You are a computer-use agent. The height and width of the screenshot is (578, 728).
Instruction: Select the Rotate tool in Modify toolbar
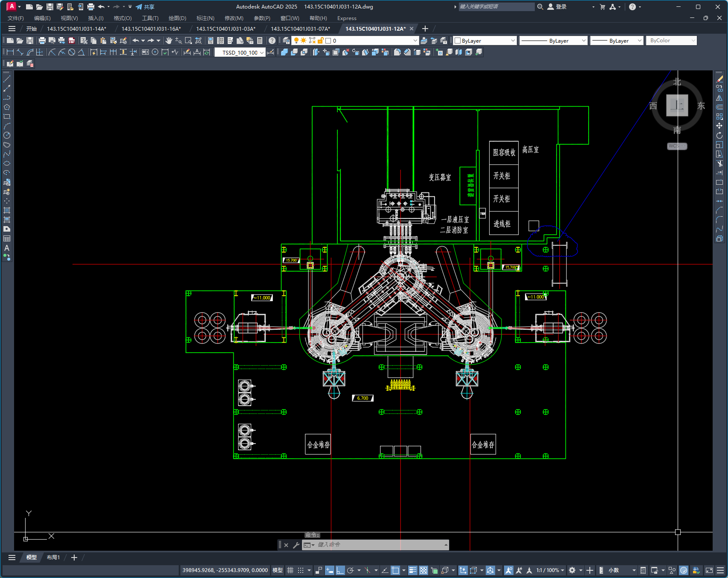click(x=719, y=135)
